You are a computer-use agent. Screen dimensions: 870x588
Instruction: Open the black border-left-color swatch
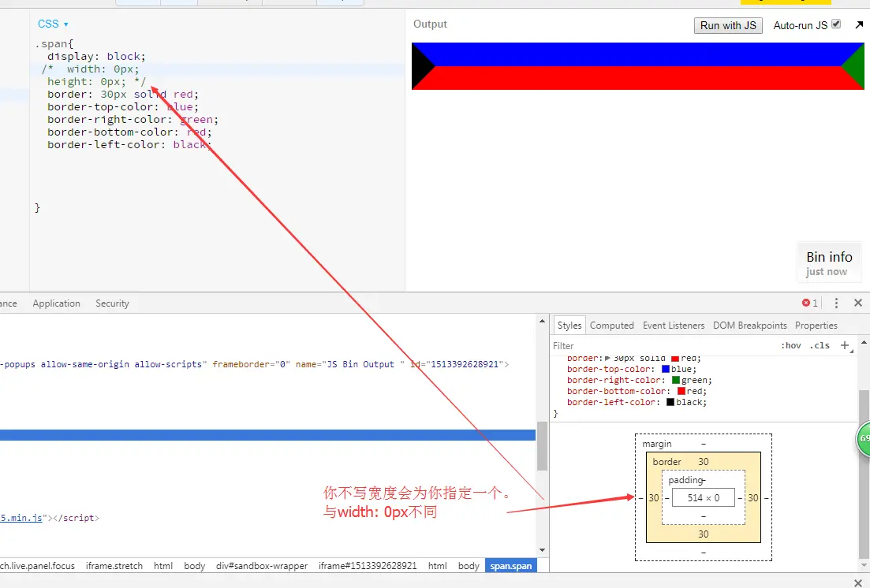[x=670, y=402]
